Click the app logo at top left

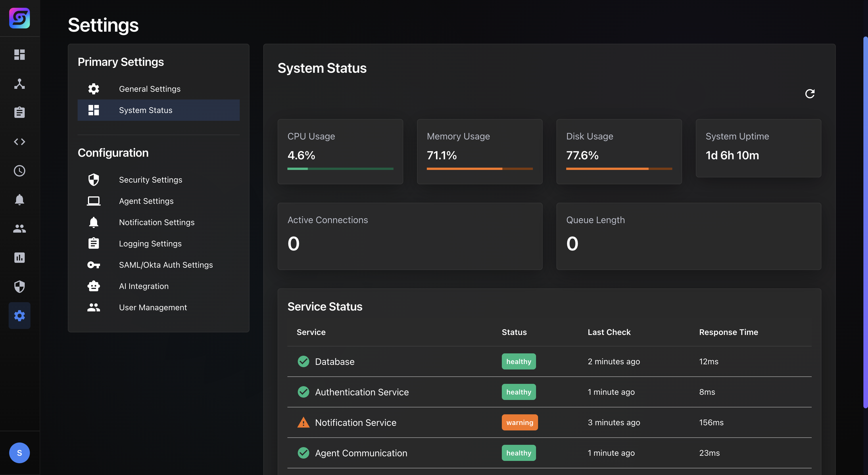[x=20, y=18]
